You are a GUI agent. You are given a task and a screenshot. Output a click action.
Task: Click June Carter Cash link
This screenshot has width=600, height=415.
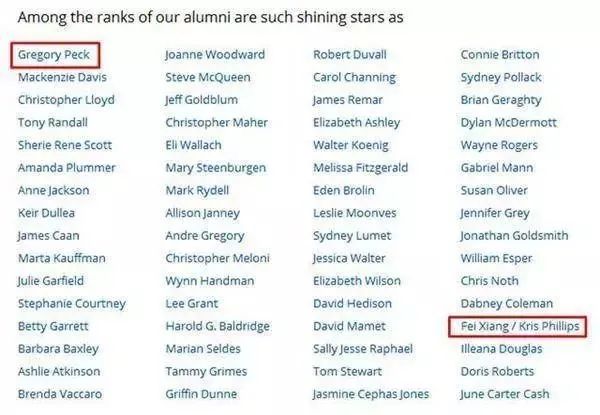(x=507, y=394)
